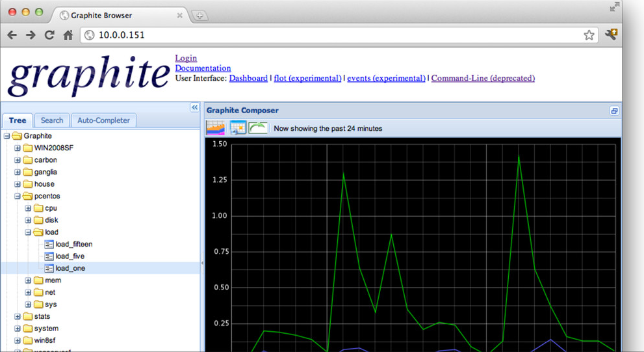Switch to the Search tab
This screenshot has width=644, height=352.
tap(52, 120)
